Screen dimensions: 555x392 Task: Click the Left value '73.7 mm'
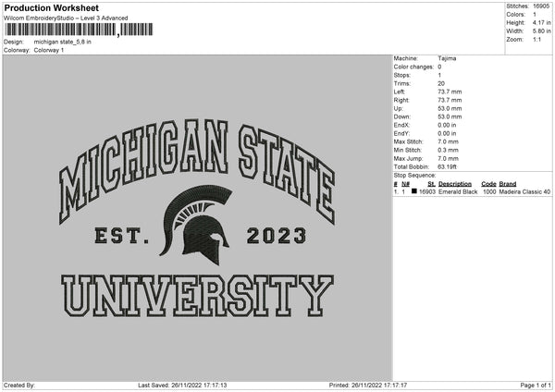450,92
